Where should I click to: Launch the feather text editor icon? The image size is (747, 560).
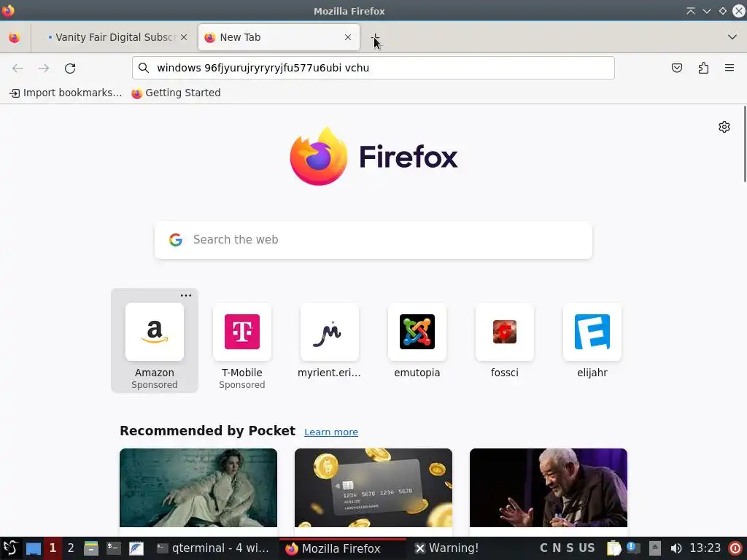pyautogui.click(x=136, y=548)
